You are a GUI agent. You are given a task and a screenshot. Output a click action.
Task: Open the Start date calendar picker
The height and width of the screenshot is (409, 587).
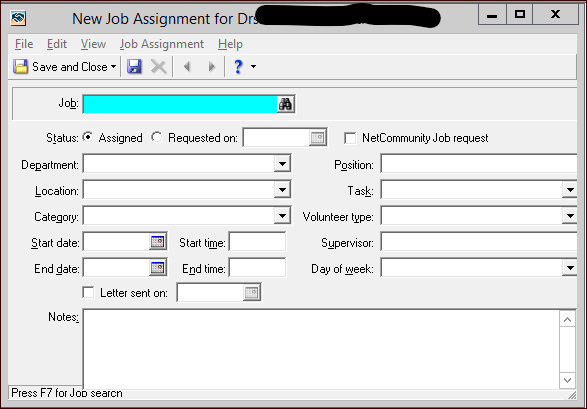pos(158,242)
